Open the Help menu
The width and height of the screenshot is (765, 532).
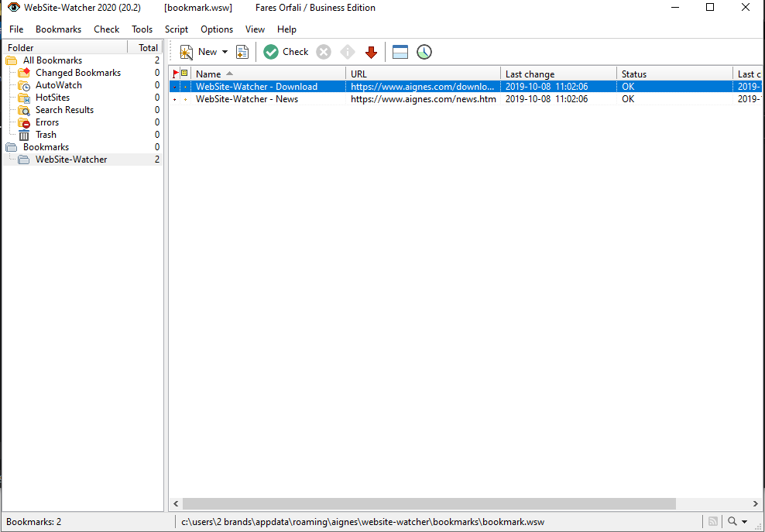[x=286, y=29]
